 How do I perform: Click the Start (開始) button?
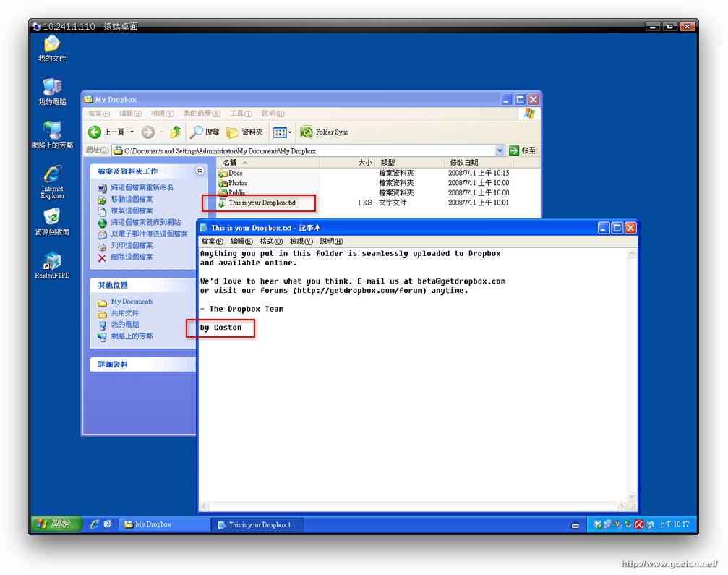[x=56, y=524]
